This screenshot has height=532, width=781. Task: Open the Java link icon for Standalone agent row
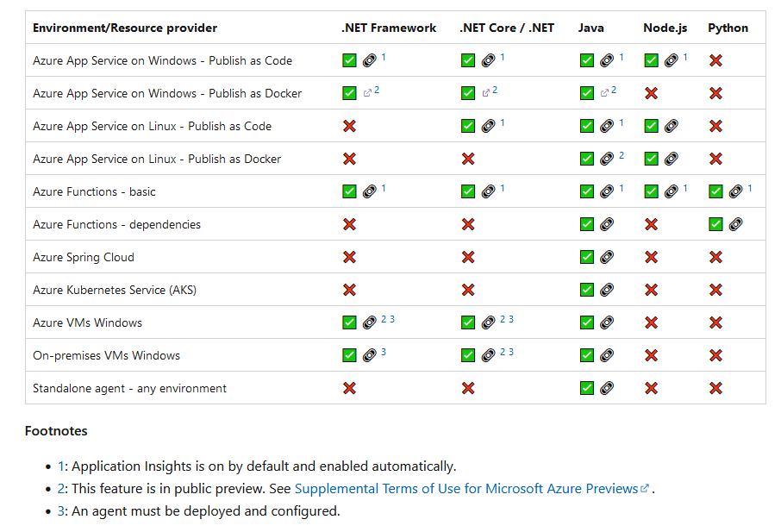[607, 389]
